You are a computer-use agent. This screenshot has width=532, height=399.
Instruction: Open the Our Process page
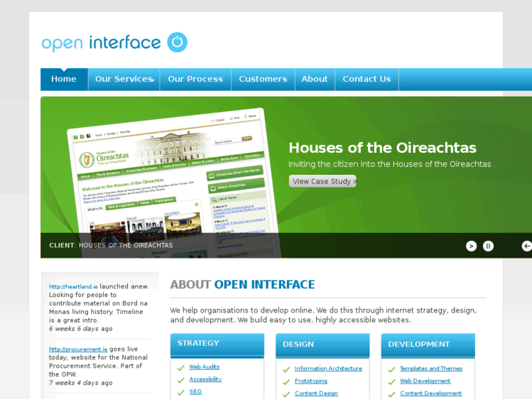click(x=195, y=79)
